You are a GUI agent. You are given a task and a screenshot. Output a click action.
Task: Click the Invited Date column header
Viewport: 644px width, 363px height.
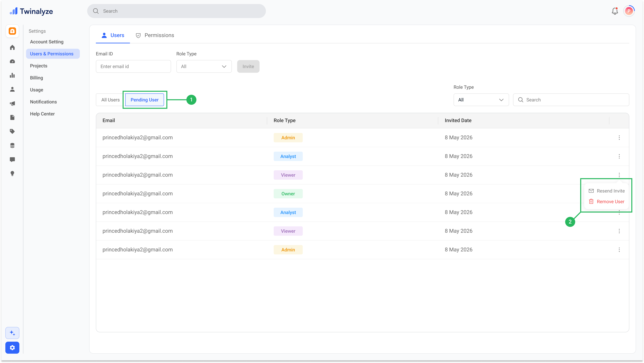tap(458, 120)
